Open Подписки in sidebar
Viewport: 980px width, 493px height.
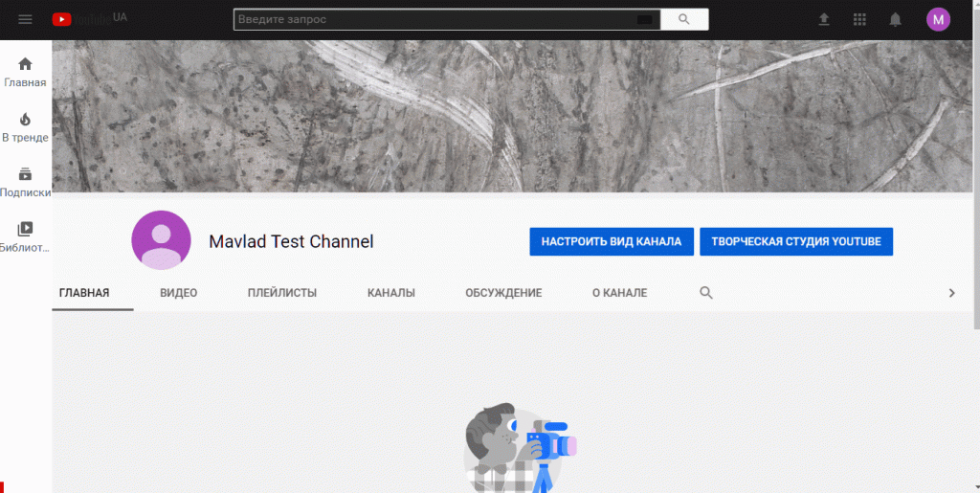tap(25, 183)
